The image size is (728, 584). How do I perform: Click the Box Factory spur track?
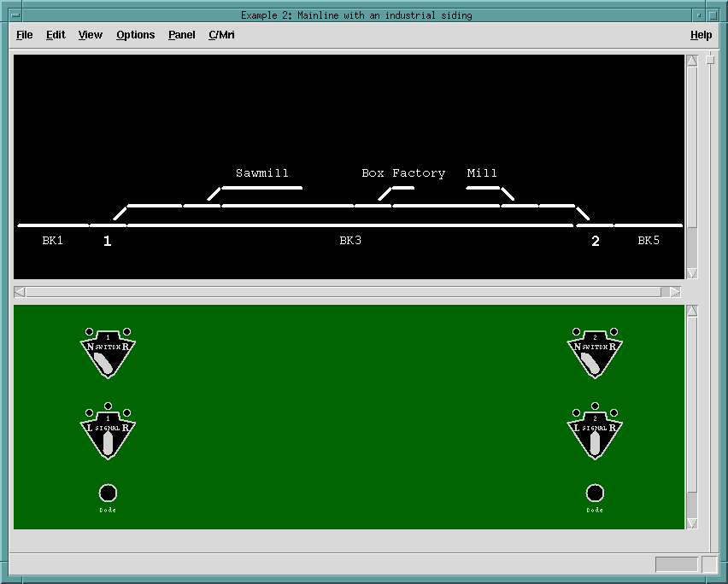(x=403, y=188)
